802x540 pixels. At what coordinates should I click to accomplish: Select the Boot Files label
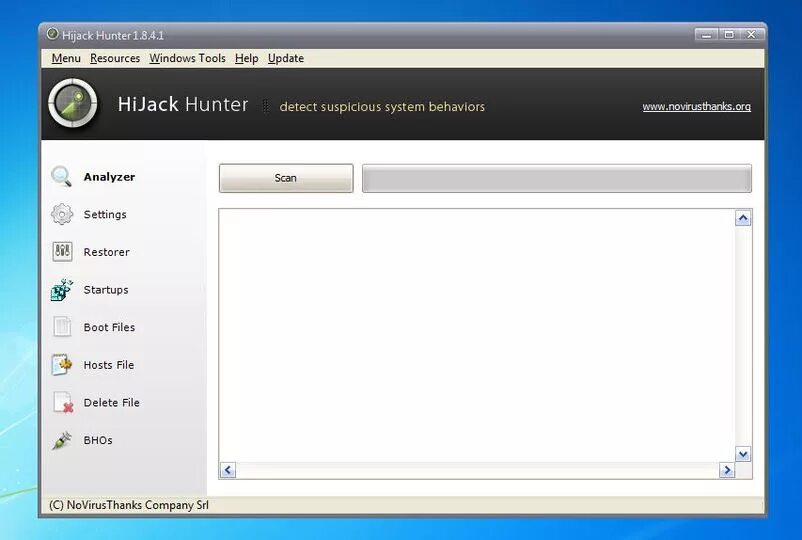point(109,327)
